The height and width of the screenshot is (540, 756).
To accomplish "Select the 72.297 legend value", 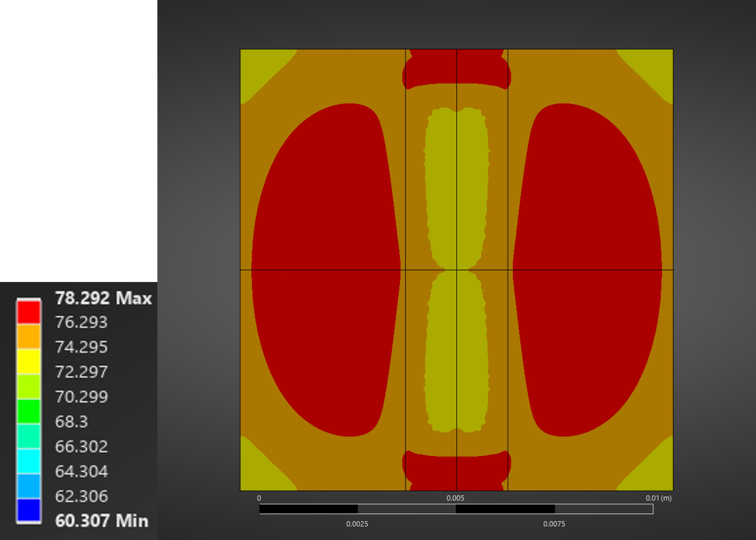I will tap(82, 372).
